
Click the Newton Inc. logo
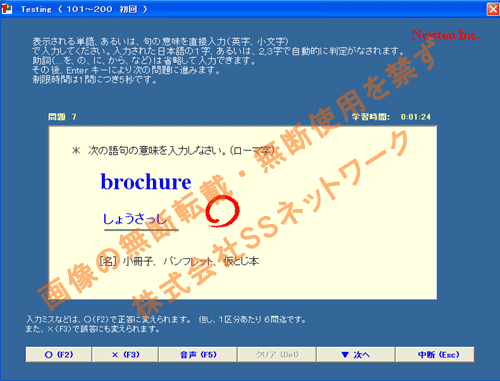(446, 35)
